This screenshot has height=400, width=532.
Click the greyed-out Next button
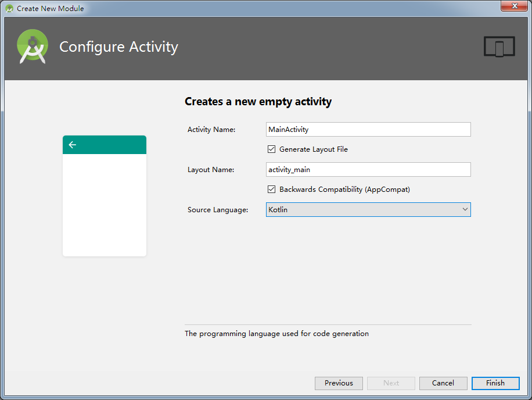tap(391, 383)
